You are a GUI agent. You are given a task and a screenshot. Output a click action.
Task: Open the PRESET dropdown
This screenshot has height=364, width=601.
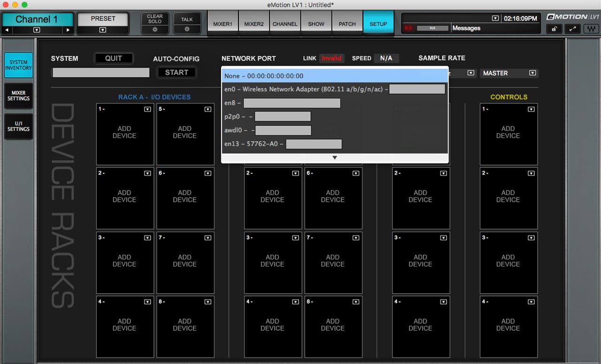pyautogui.click(x=102, y=29)
